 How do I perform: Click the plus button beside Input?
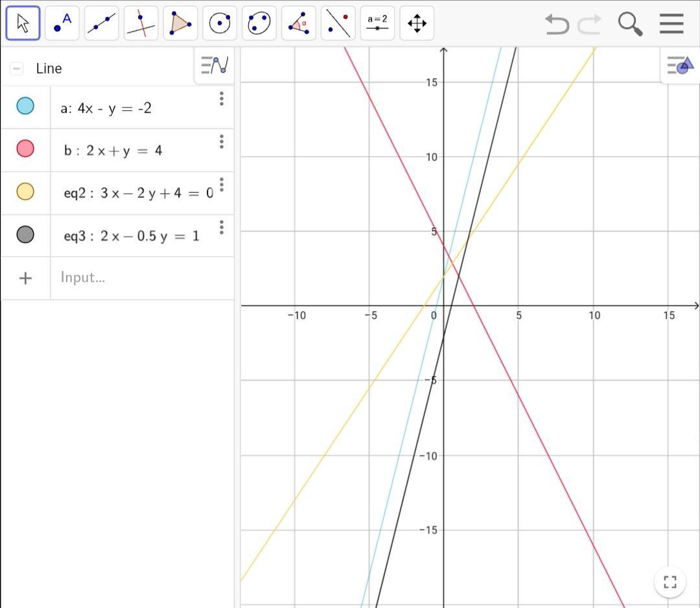(25, 278)
